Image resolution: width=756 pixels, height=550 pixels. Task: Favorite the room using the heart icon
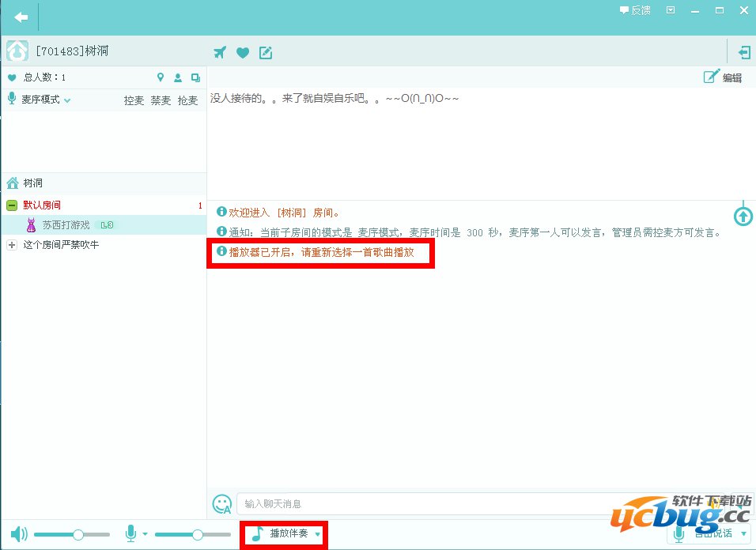point(243,52)
